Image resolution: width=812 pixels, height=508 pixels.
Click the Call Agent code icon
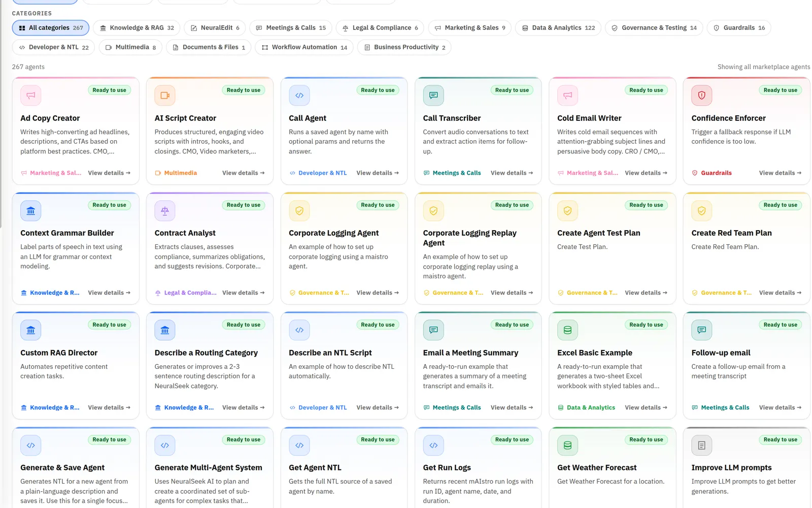click(299, 96)
